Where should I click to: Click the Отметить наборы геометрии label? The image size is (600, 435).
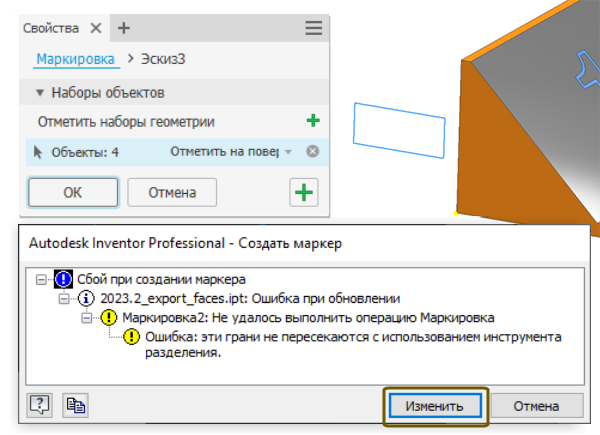click(126, 122)
